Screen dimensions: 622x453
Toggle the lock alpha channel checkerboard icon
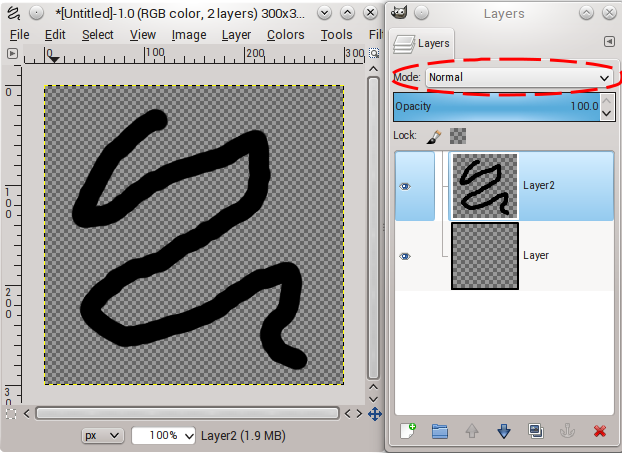(x=458, y=136)
